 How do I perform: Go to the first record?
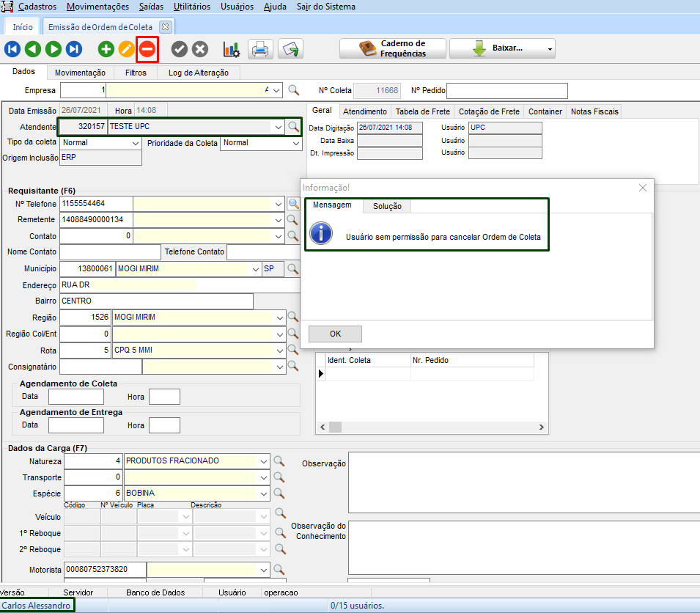click(12, 49)
